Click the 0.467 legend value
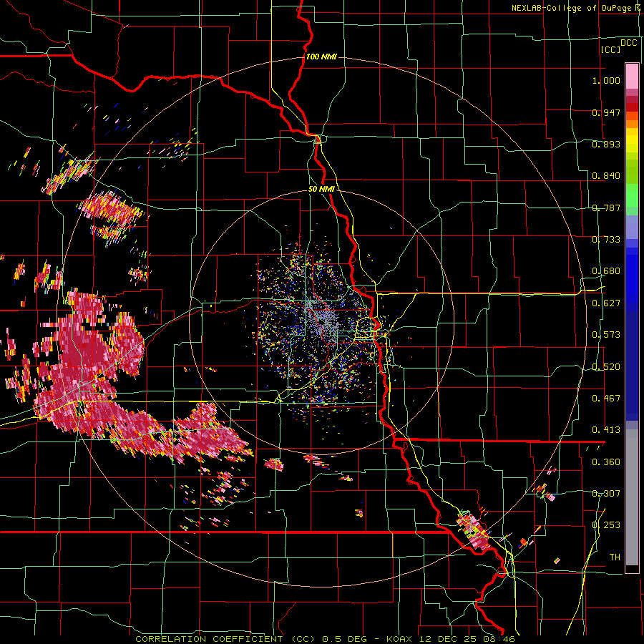 [x=606, y=399]
